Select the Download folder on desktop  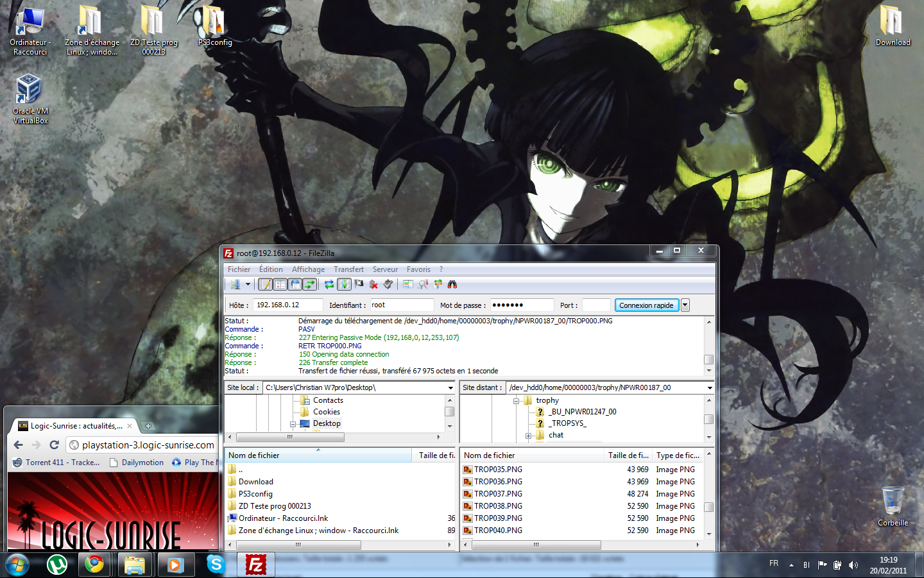pos(893,27)
